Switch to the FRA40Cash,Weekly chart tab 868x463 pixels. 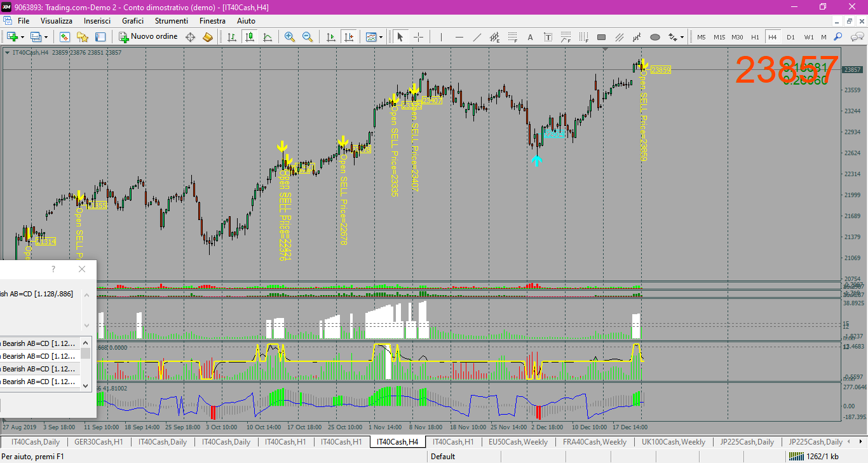[595, 442]
